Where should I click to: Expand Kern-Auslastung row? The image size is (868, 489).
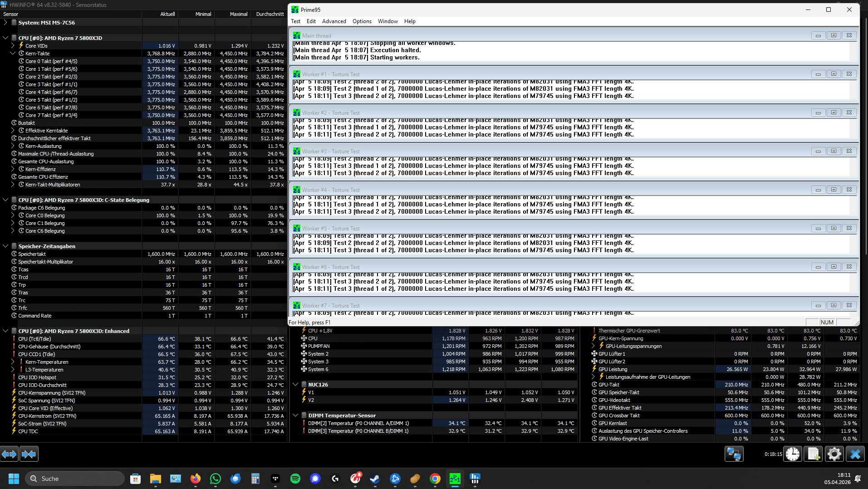tap(13, 146)
